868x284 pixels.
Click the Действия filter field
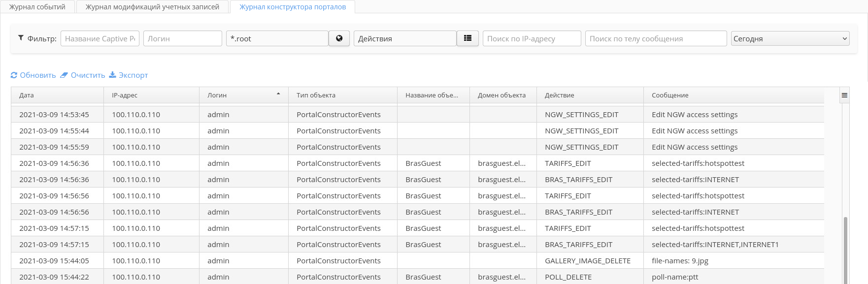tap(404, 38)
